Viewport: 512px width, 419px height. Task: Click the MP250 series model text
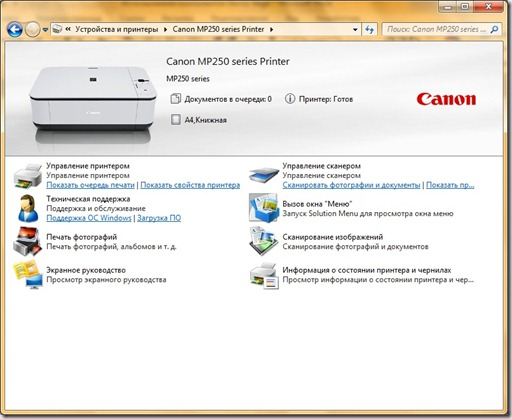tap(188, 79)
